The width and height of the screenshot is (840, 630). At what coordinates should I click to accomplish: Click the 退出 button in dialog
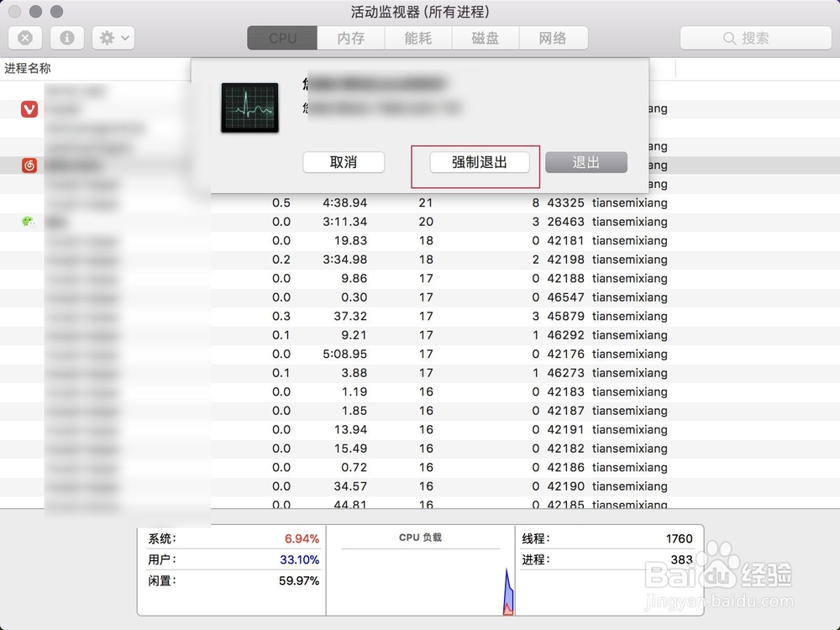point(586,162)
